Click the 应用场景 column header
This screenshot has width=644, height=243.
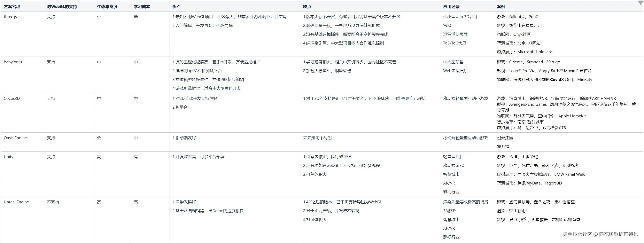(x=451, y=7)
